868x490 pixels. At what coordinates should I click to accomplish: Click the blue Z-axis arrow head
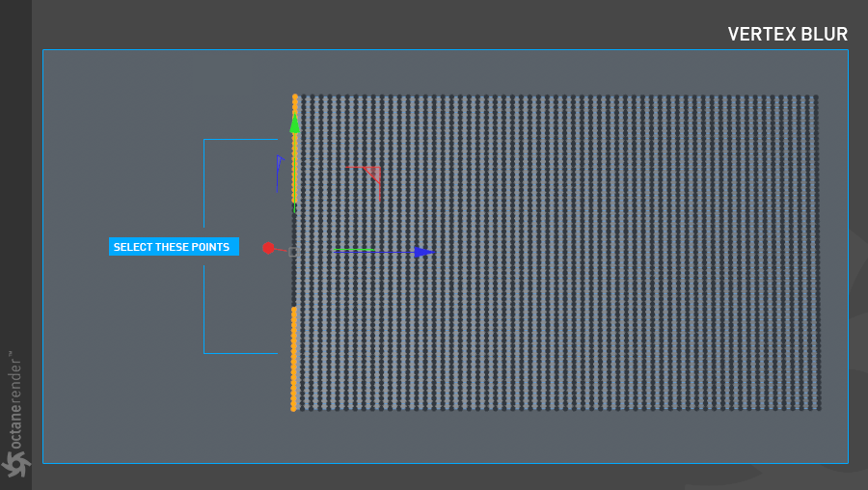[424, 252]
